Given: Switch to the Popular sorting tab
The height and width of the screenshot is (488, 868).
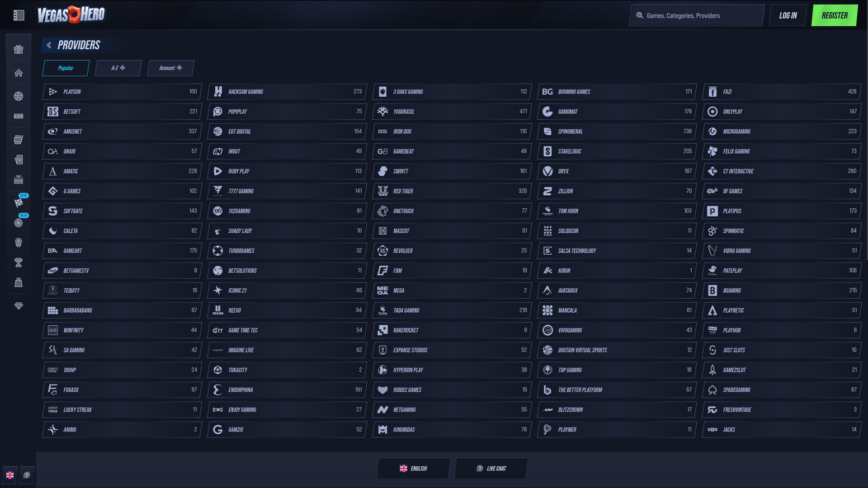Looking at the screenshot, I should [65, 68].
